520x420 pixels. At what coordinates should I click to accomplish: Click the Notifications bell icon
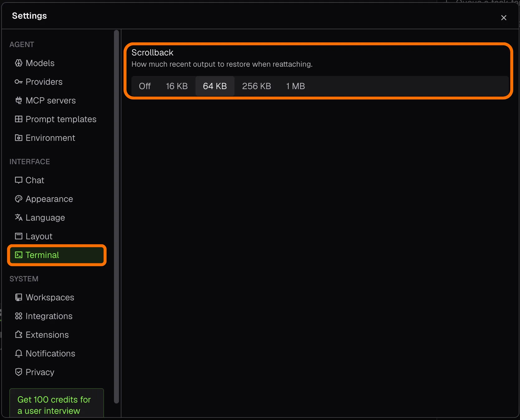(19, 354)
